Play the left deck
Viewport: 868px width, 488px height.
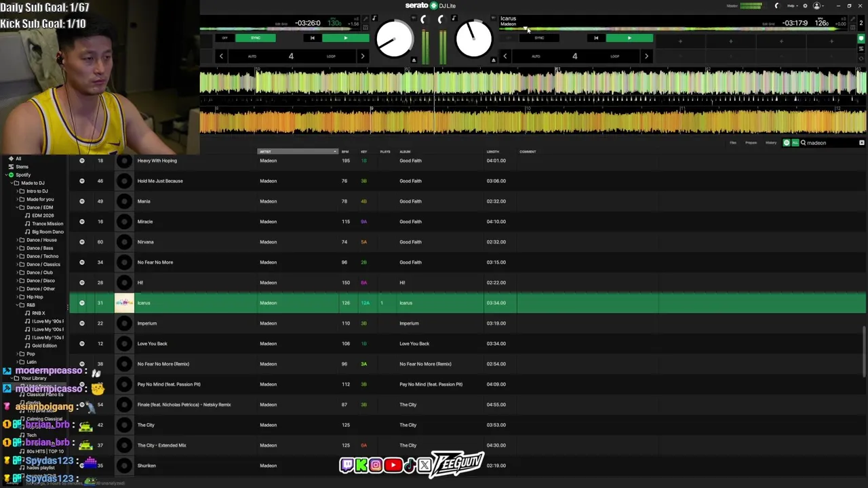coord(345,38)
